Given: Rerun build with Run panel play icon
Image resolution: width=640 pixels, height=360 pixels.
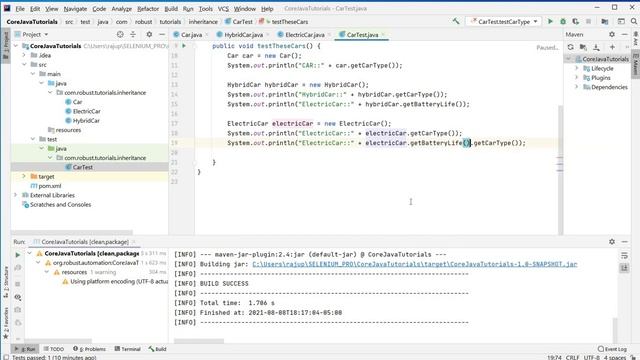Looking at the screenshot, I should (x=18, y=255).
